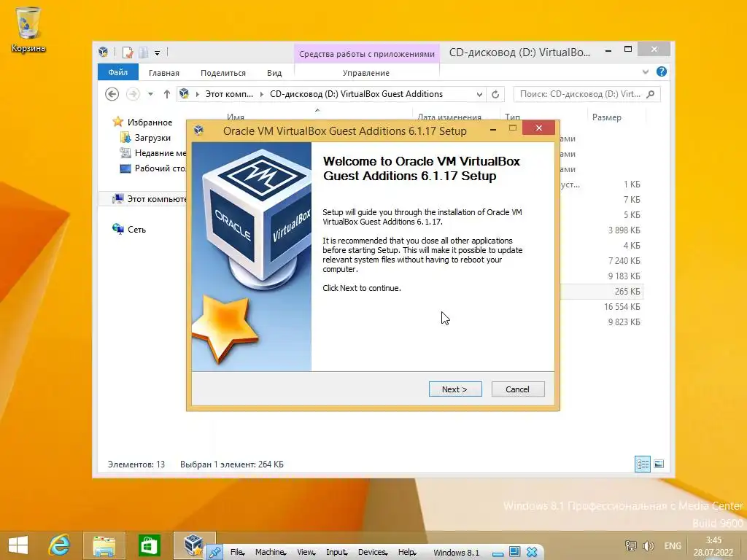Click the Explorer search field
Image resolution: width=747 pixels, height=560 pixels.
coord(581,94)
